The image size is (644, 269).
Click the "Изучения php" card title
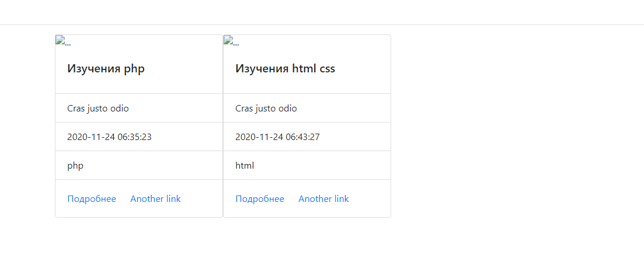pos(106,69)
